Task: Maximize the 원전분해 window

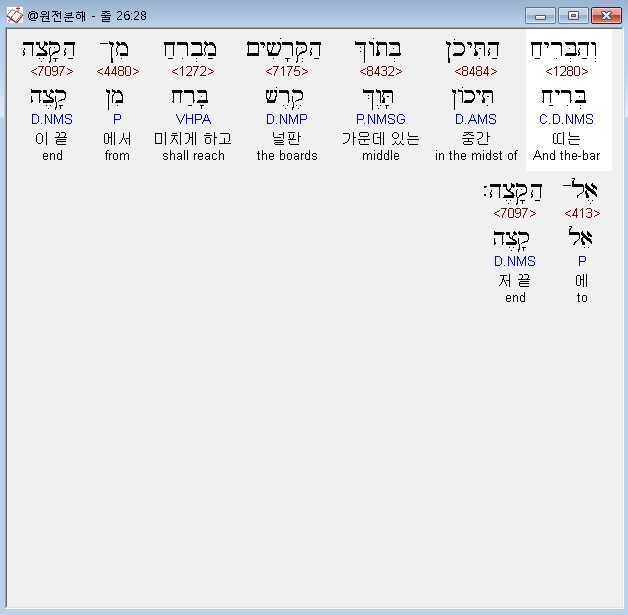Action: click(x=573, y=16)
